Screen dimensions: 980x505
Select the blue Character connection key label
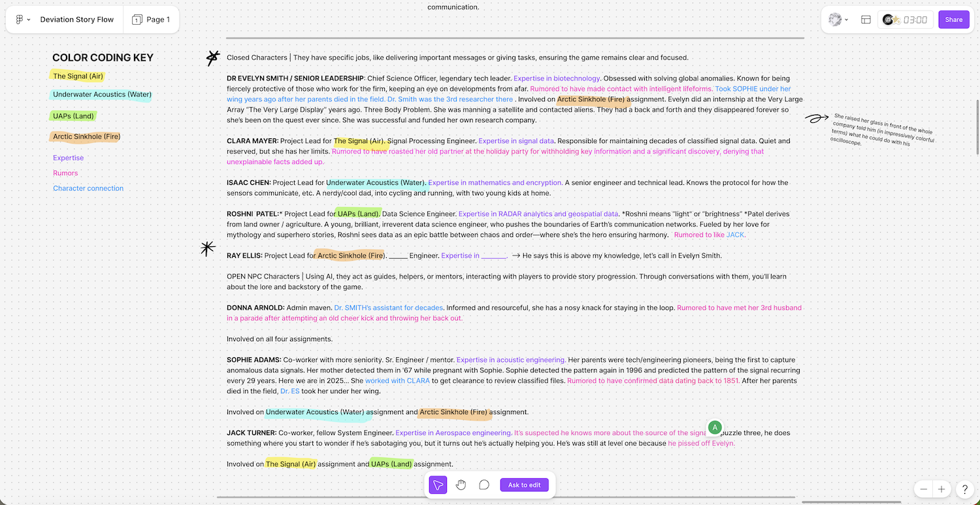pyautogui.click(x=88, y=188)
